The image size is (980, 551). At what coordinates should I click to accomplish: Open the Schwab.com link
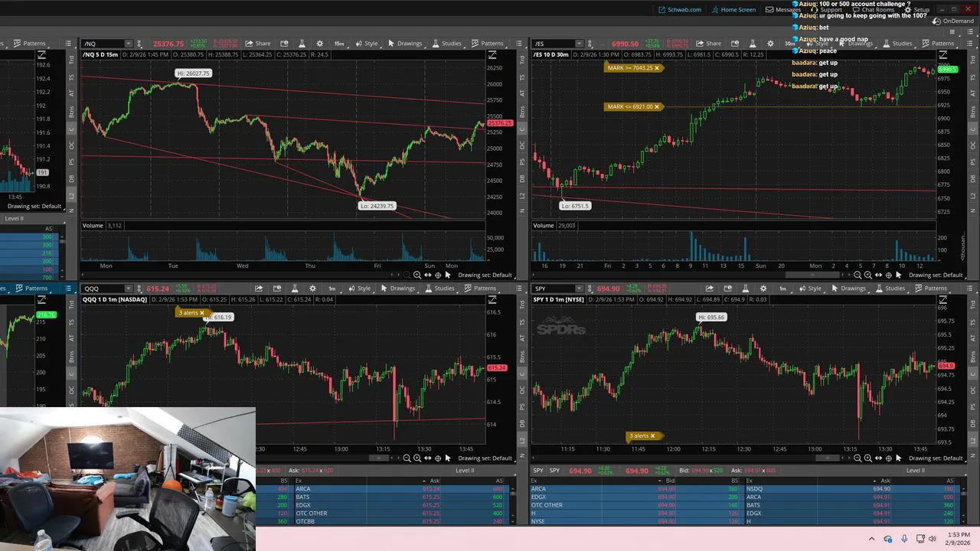click(680, 10)
